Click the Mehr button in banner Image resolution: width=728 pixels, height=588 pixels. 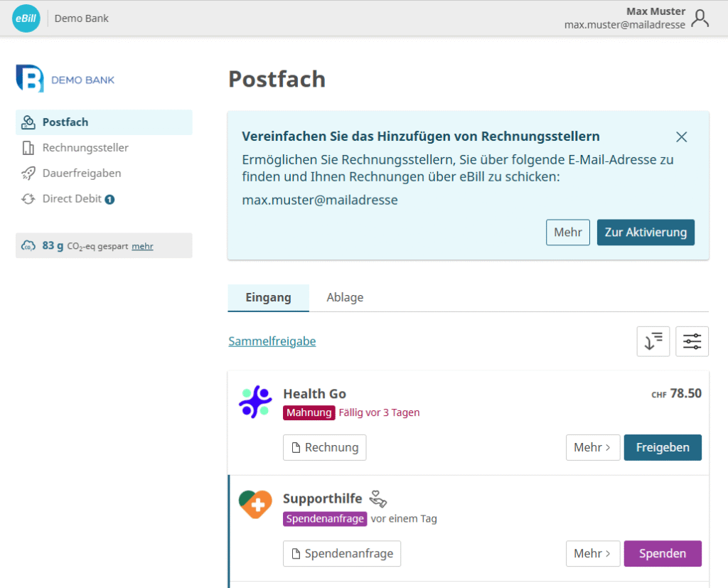(x=568, y=232)
